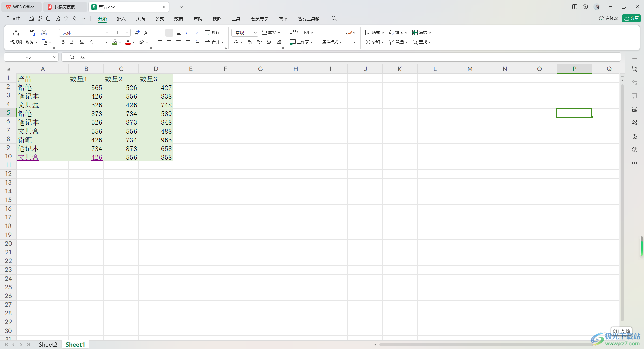This screenshot has width=644, height=349.
Task: Toggle center horizontal alignment
Action: (x=169, y=42)
